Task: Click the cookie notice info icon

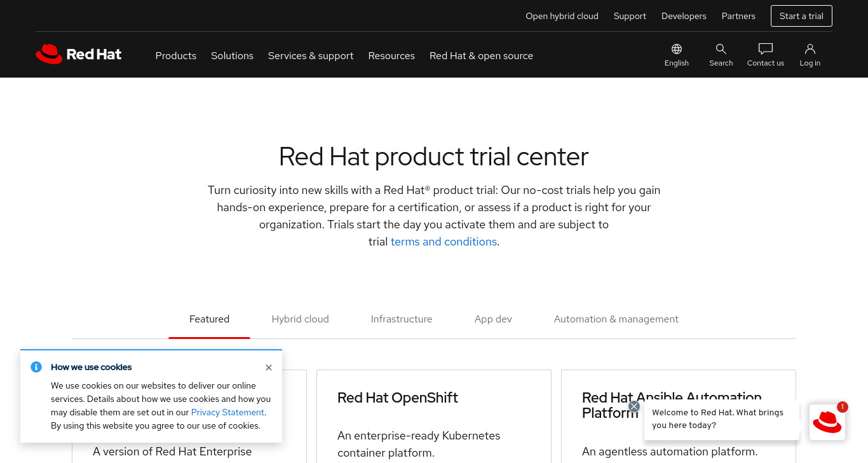Action: click(x=36, y=367)
